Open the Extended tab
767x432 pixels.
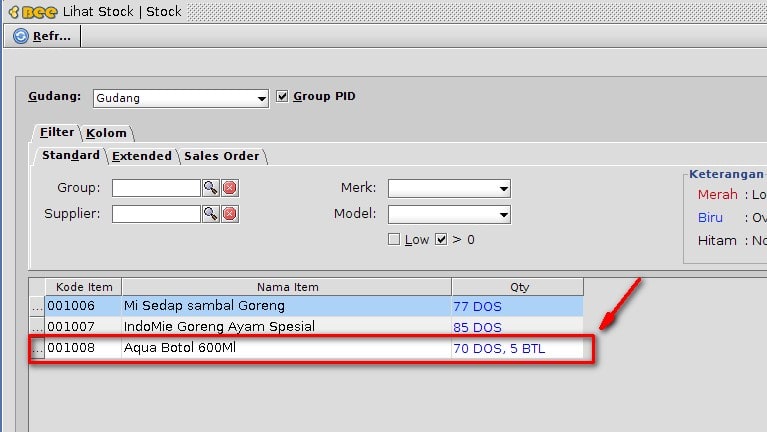point(142,156)
